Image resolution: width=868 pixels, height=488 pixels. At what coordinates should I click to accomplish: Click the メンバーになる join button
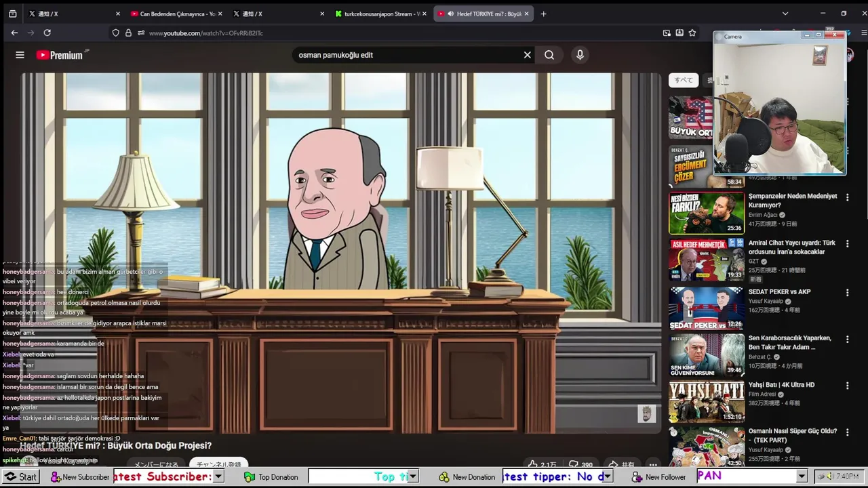pyautogui.click(x=156, y=465)
